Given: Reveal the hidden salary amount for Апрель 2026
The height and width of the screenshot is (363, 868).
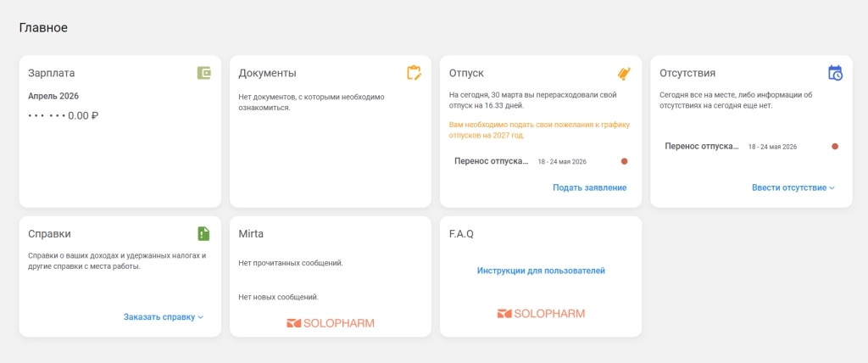Looking at the screenshot, I should point(63,116).
